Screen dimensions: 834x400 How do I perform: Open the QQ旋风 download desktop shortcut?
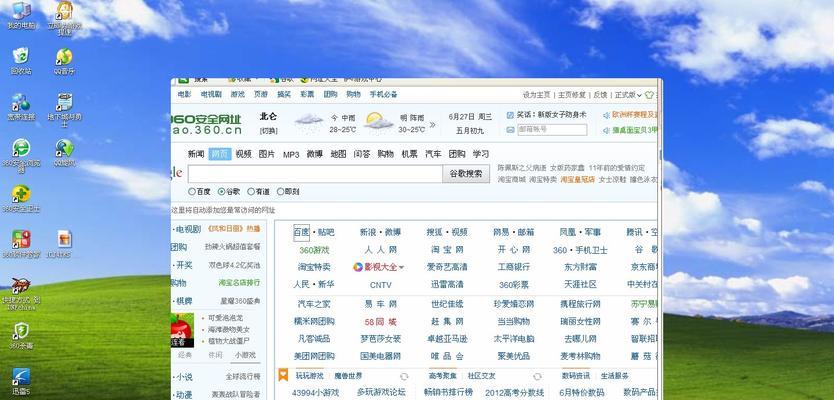64,153
